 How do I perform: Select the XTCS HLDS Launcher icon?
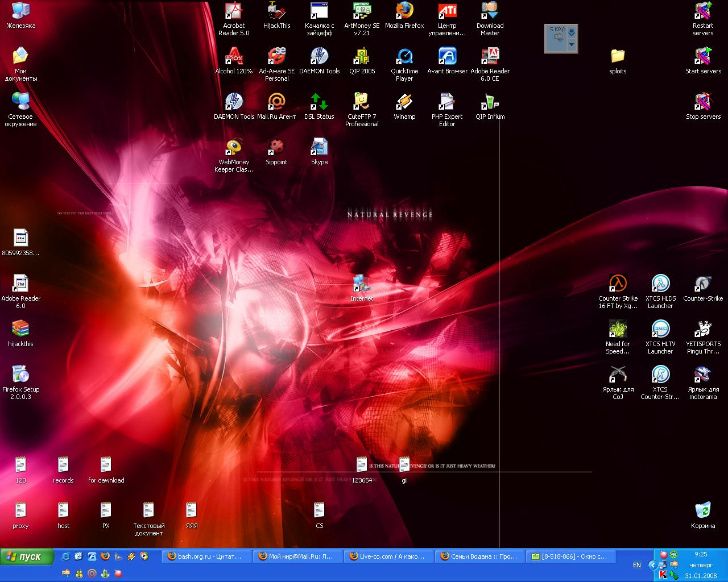[660, 284]
